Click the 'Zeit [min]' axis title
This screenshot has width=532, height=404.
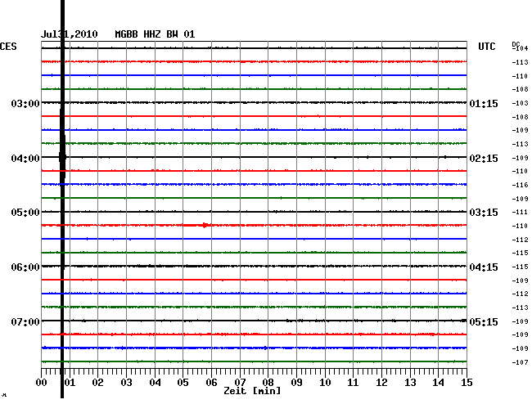tap(252, 391)
